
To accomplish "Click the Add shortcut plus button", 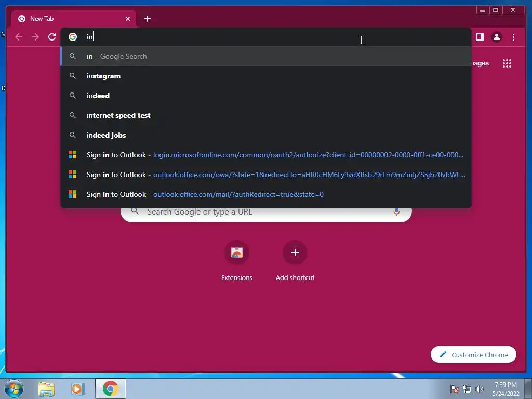I will point(295,252).
